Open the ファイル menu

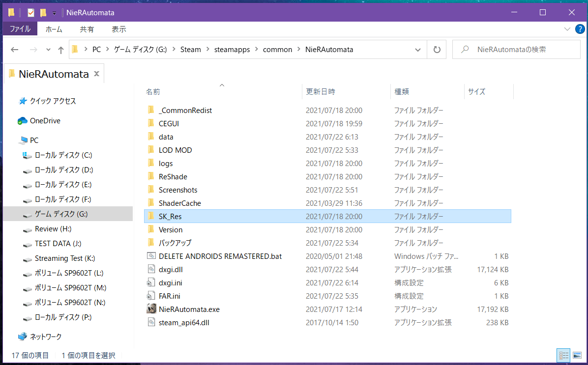click(x=20, y=29)
